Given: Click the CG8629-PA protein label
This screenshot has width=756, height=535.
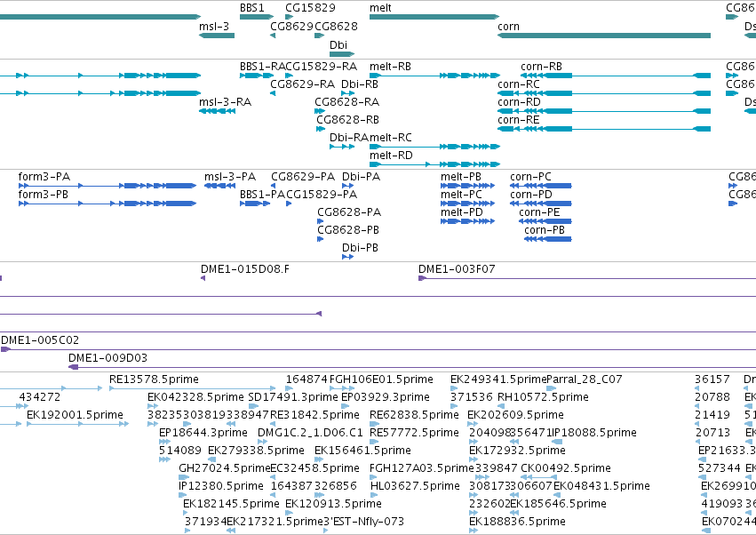Looking at the screenshot, I should click(303, 177).
